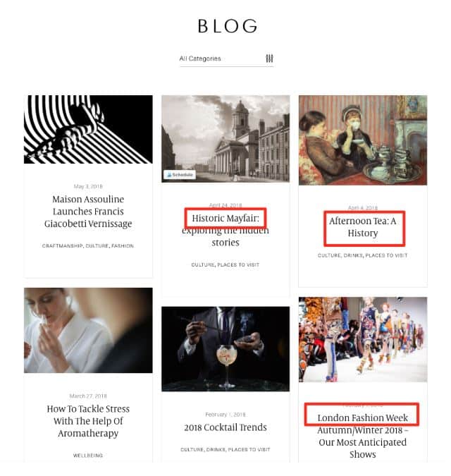Viewport: 451px width, 476px height.
Task: Click the black-and-white striped artwork thumbnail
Action: (88, 129)
